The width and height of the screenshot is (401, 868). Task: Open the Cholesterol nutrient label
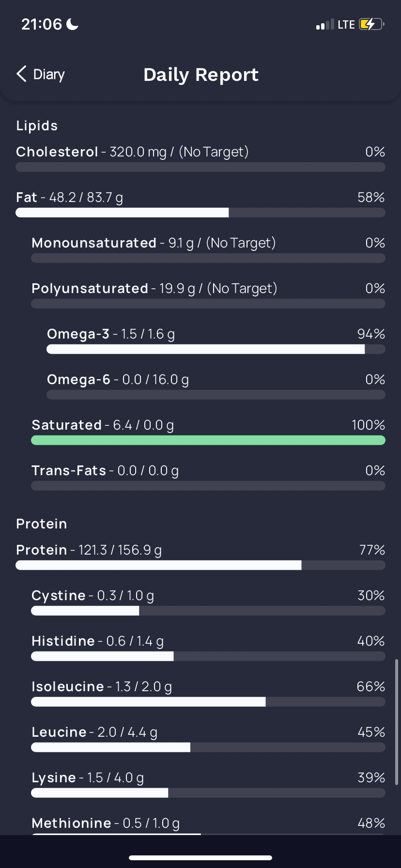tap(57, 152)
